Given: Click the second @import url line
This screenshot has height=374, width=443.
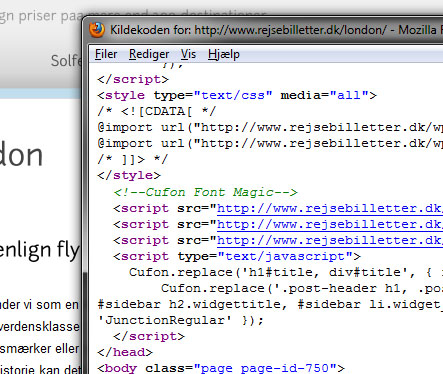Looking at the screenshot, I should click(270, 144).
